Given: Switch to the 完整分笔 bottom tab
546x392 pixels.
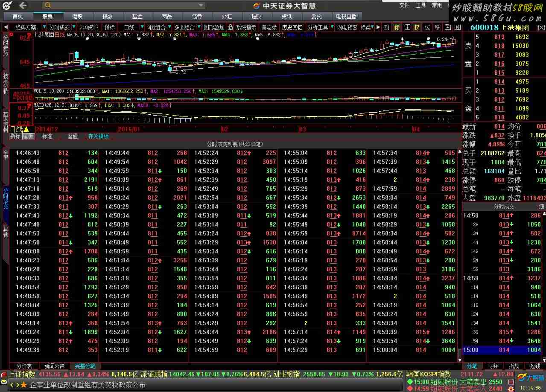Looking at the screenshot, I should [85, 366].
